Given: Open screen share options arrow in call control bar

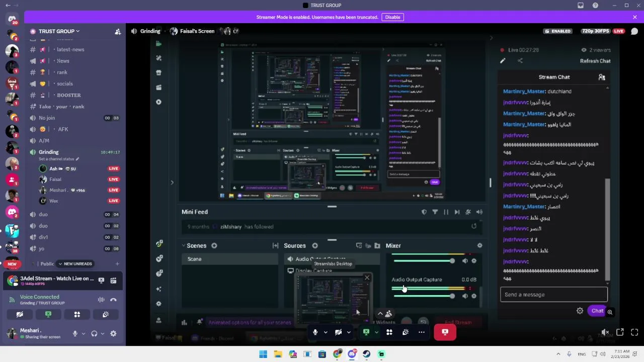Looking at the screenshot, I should pos(376,332).
